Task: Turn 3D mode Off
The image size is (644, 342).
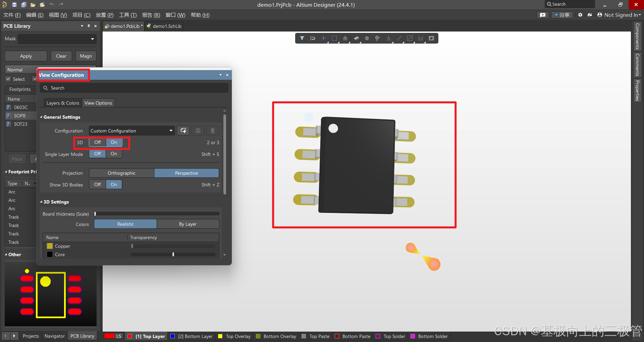Action: 98,142
